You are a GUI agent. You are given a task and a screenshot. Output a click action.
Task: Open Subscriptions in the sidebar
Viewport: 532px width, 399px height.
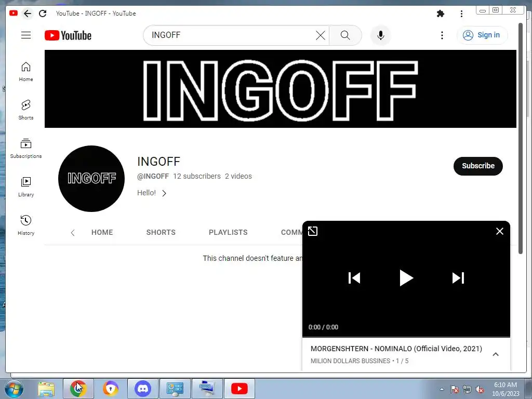coord(26,149)
